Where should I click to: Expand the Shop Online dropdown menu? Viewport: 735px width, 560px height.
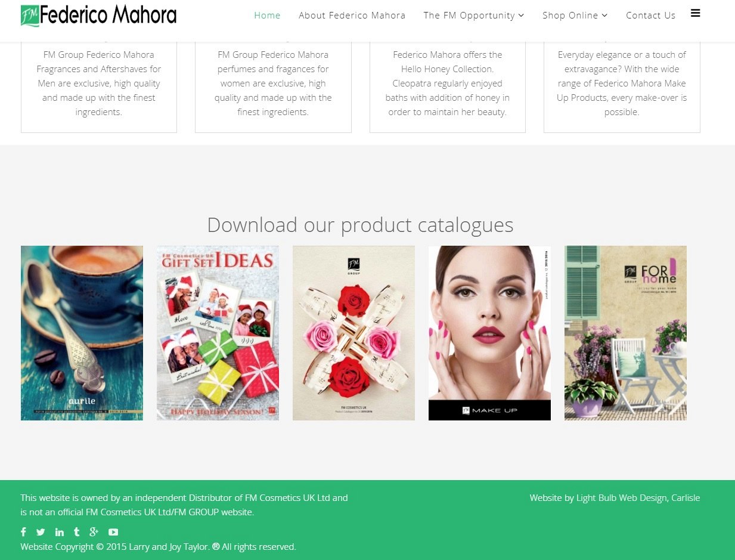tap(575, 16)
